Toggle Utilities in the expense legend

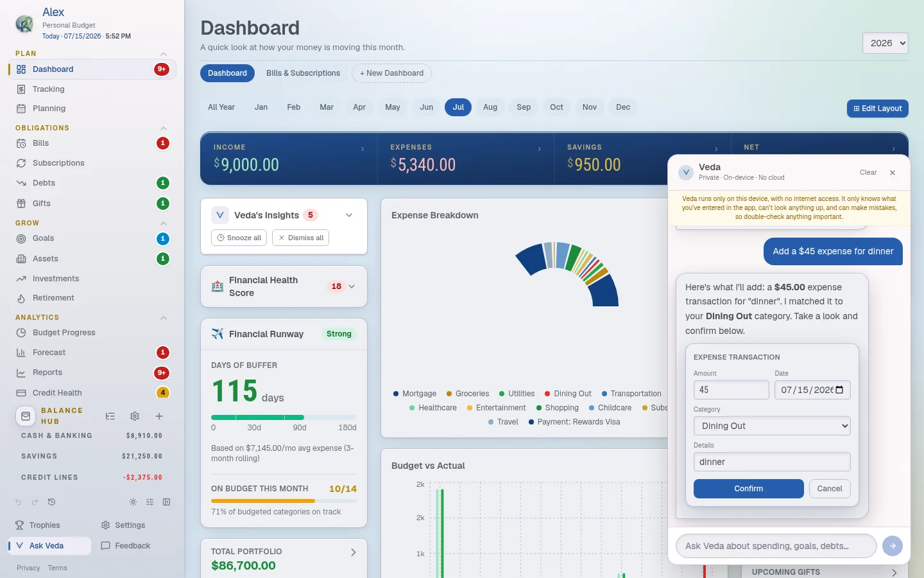coord(517,394)
